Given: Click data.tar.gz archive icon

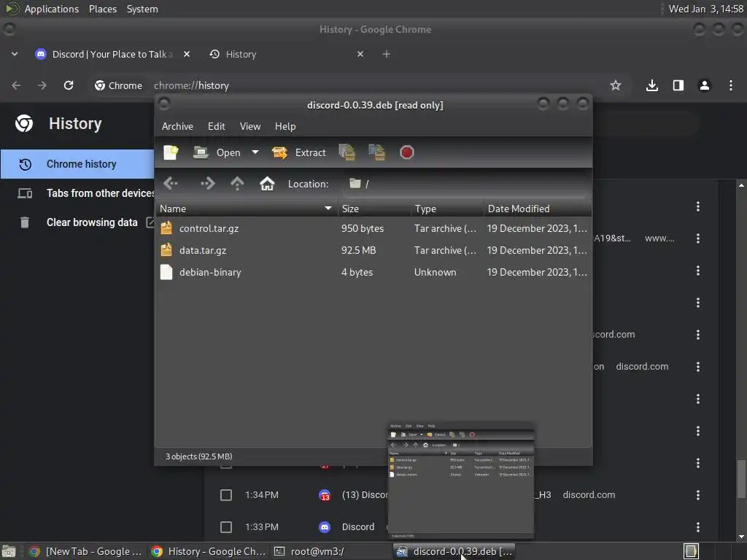Looking at the screenshot, I should click(x=166, y=250).
